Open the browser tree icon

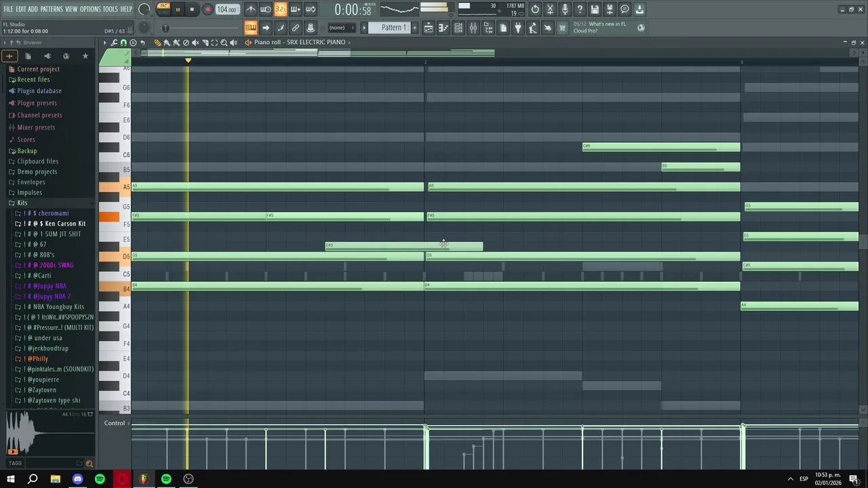488,28
